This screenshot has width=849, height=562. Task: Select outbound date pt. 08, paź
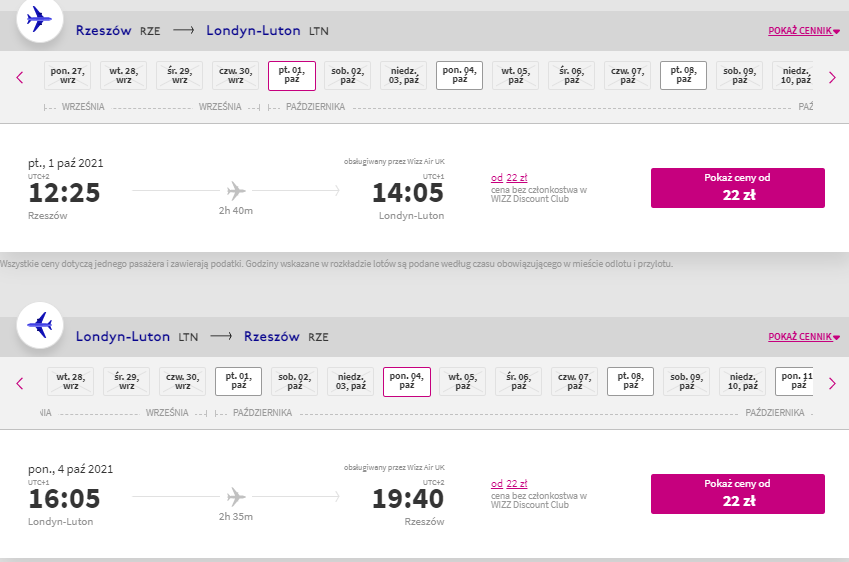[683, 75]
